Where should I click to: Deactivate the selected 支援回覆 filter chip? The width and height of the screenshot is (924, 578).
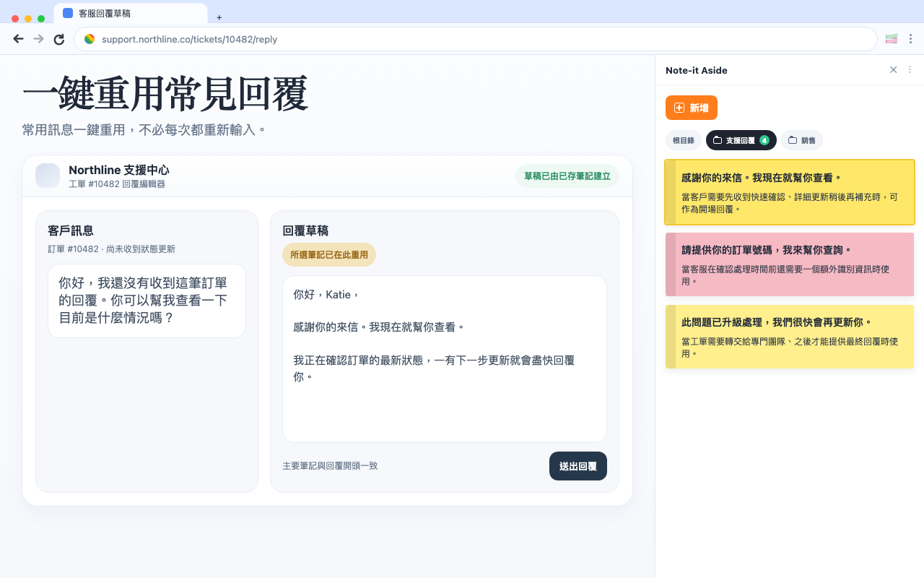point(741,140)
